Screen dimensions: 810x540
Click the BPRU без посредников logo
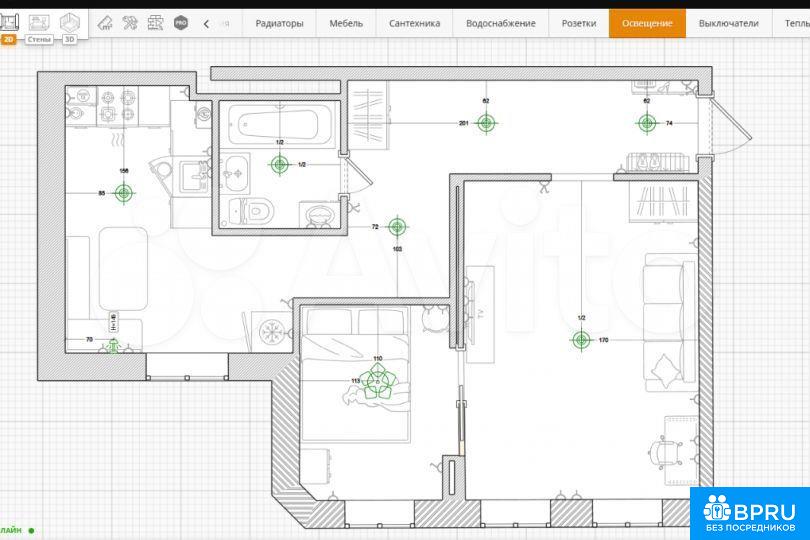tap(749, 512)
